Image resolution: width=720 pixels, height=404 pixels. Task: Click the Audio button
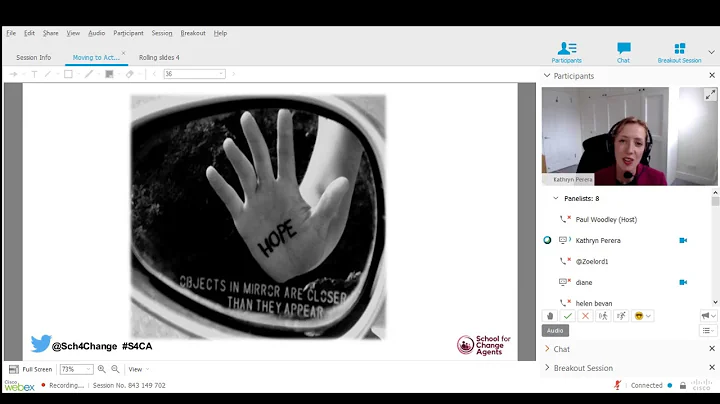click(555, 331)
